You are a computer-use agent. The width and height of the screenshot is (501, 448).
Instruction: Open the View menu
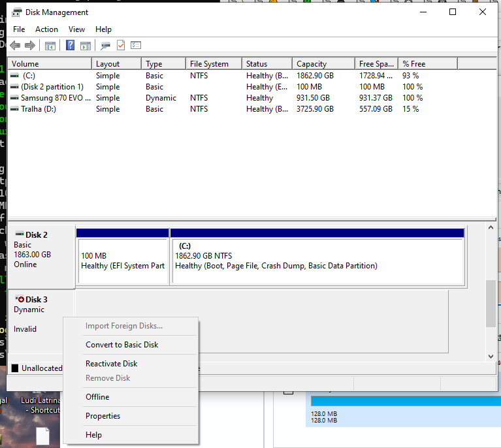[x=76, y=29]
